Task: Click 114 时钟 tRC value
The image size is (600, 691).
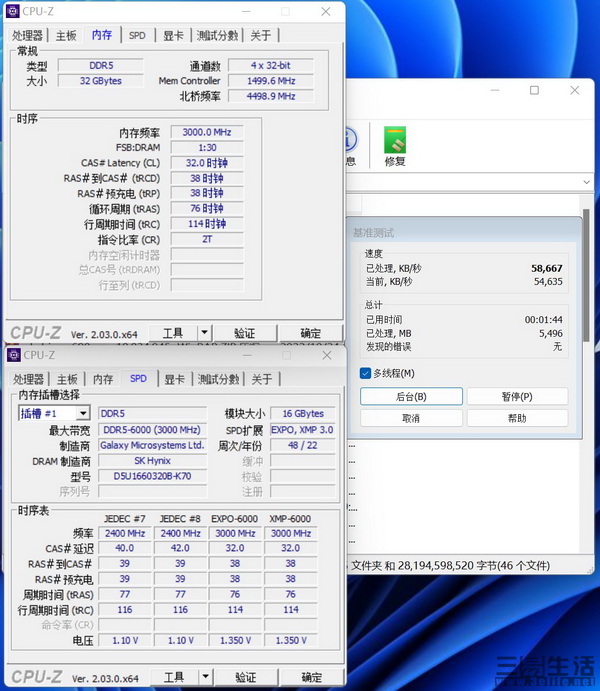Action: pyautogui.click(x=207, y=224)
